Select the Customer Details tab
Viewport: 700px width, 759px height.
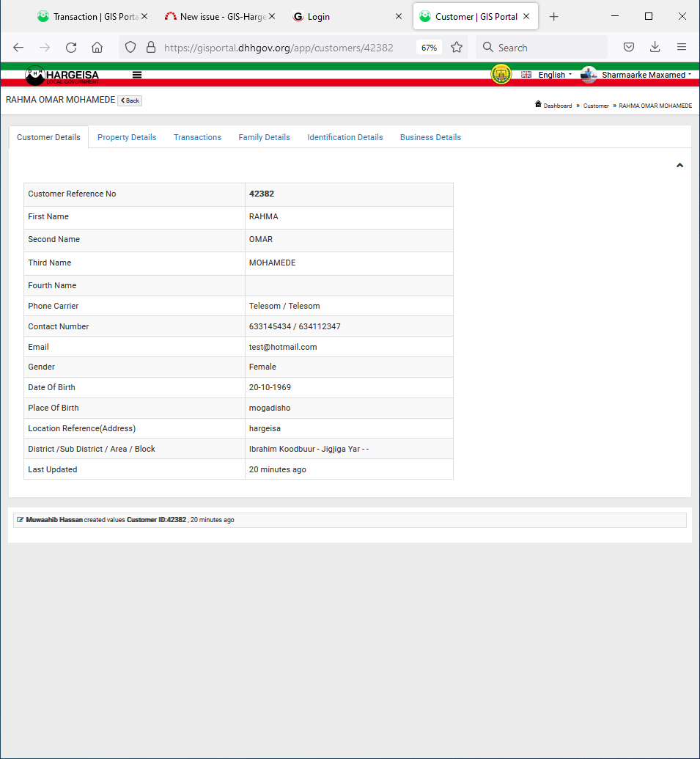48,137
